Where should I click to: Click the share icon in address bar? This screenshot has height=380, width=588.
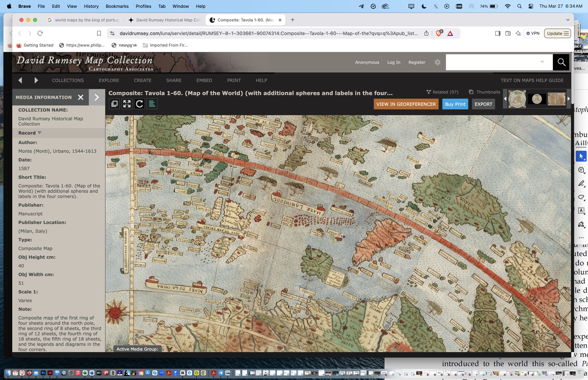426,33
